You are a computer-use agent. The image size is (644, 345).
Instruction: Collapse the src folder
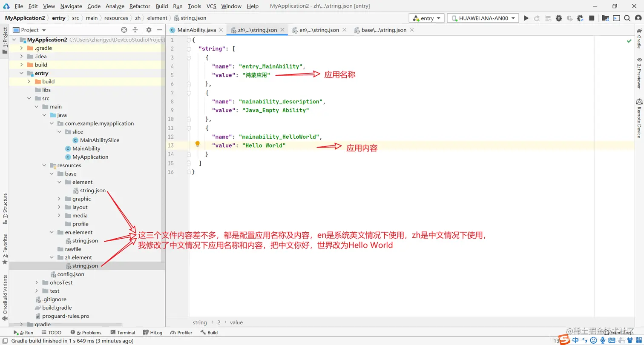[x=29, y=98]
